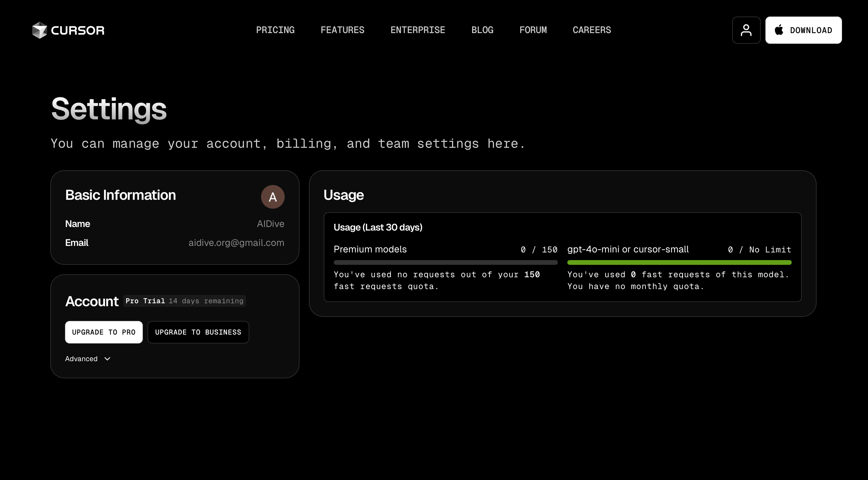
Task: Click the Pro Trial days remaining badge
Action: pyautogui.click(x=184, y=301)
